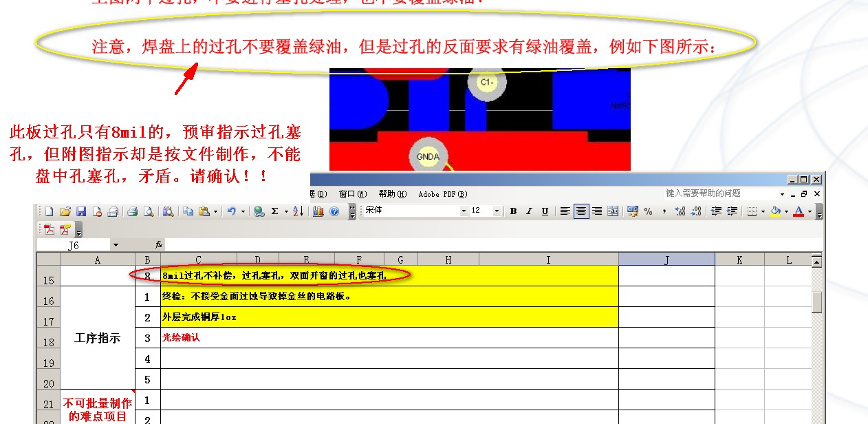Select the cell containing 光绘确认
This screenshot has width=868, height=424.
389,338
